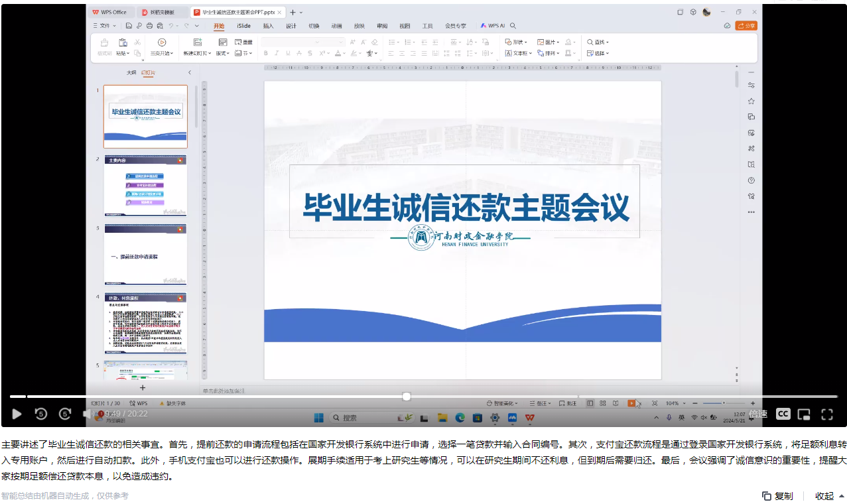
Task: Click the 当页开始 slideshow play icon
Action: 162,42
